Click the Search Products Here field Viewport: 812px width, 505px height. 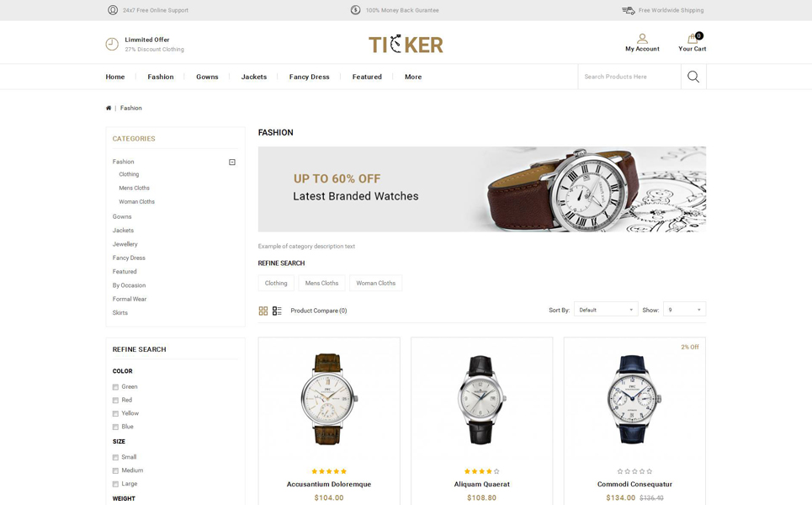point(629,77)
